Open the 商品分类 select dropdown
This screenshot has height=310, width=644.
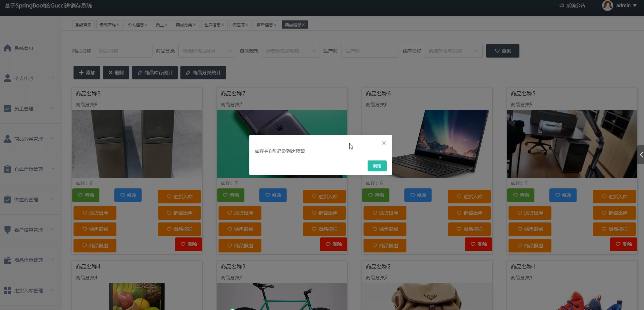[207, 51]
